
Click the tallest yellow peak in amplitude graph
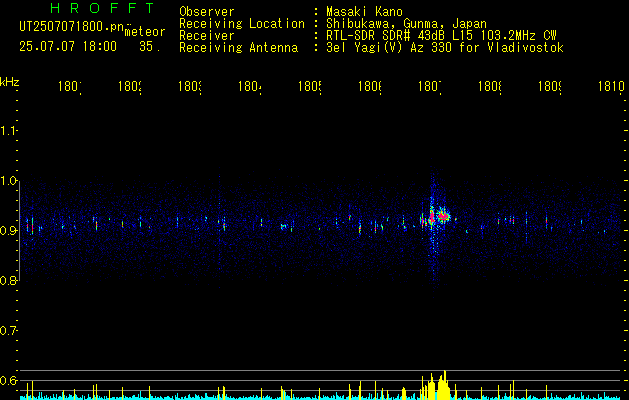[444, 385]
